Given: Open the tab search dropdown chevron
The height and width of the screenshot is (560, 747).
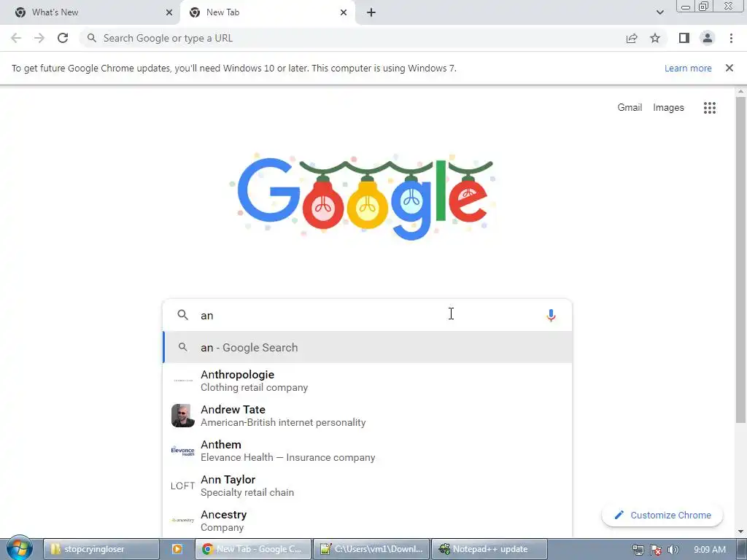Looking at the screenshot, I should (x=659, y=12).
